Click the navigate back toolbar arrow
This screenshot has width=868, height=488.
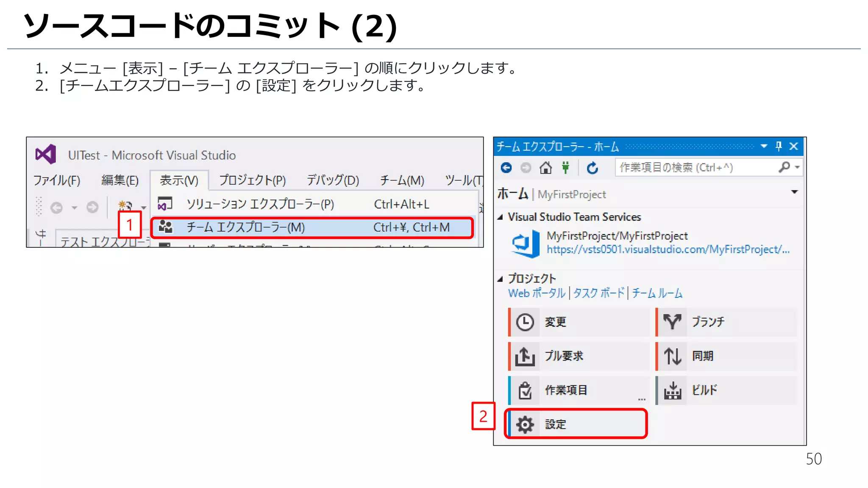coord(56,208)
